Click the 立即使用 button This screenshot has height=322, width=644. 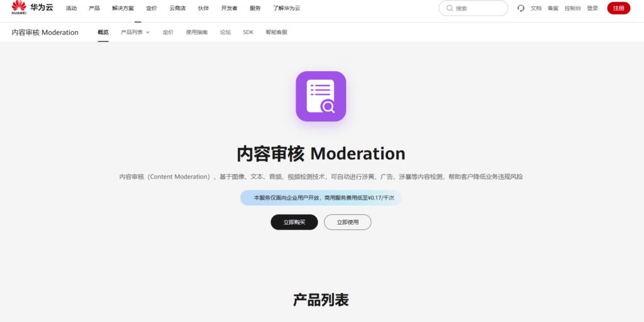(x=347, y=222)
